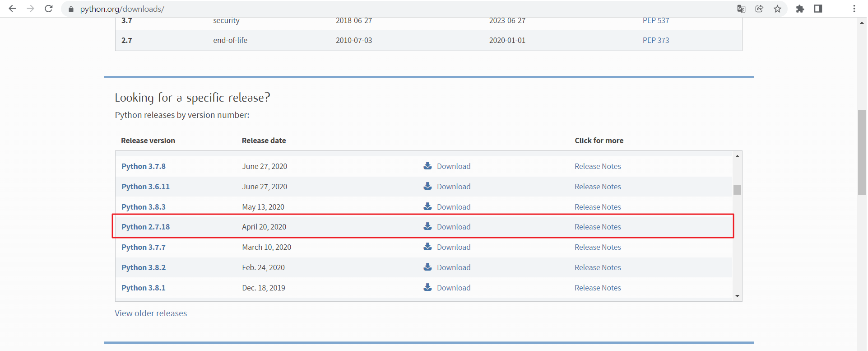Viewport: 868px width, 351px height.
Task: Reload the python.org page
Action: pos(49,9)
